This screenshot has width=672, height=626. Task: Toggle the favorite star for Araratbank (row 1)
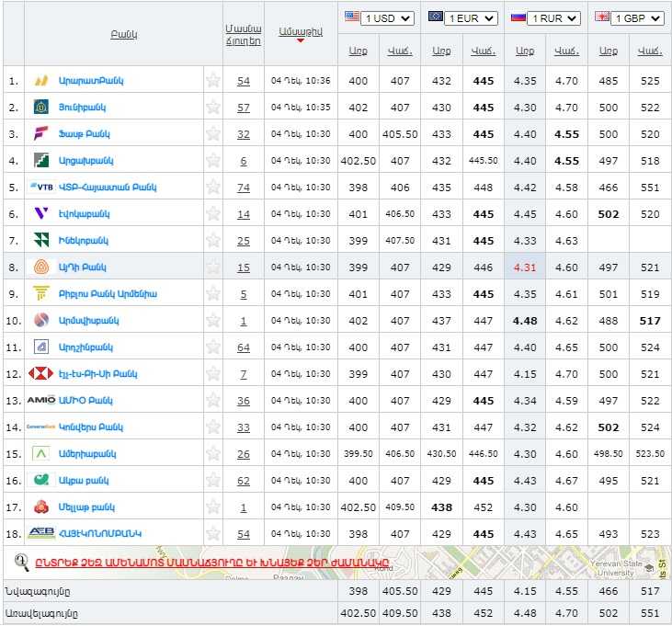click(213, 81)
